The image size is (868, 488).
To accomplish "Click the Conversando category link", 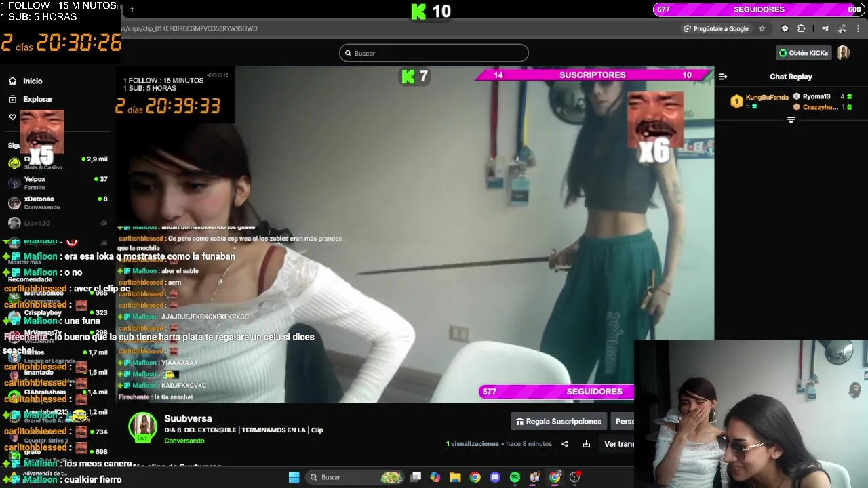I will pyautogui.click(x=184, y=441).
